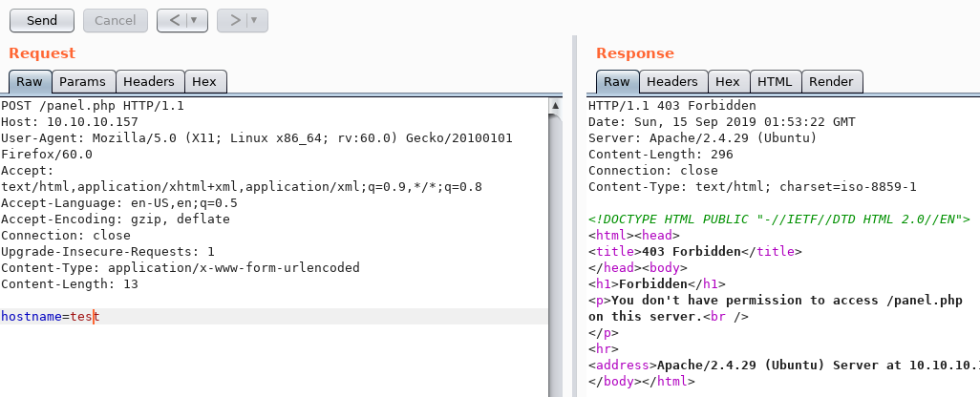
Task: Go forward to next request using right arrow
Action: (x=233, y=20)
